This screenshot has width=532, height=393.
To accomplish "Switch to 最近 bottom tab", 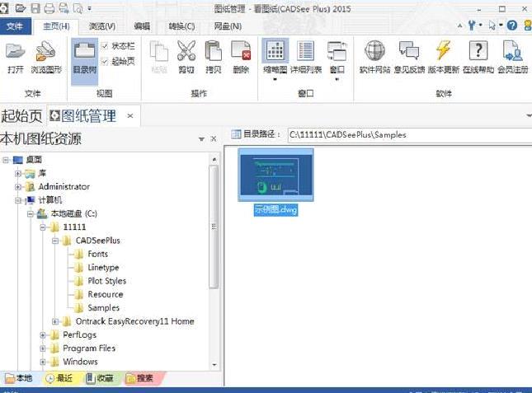I will click(x=59, y=378).
